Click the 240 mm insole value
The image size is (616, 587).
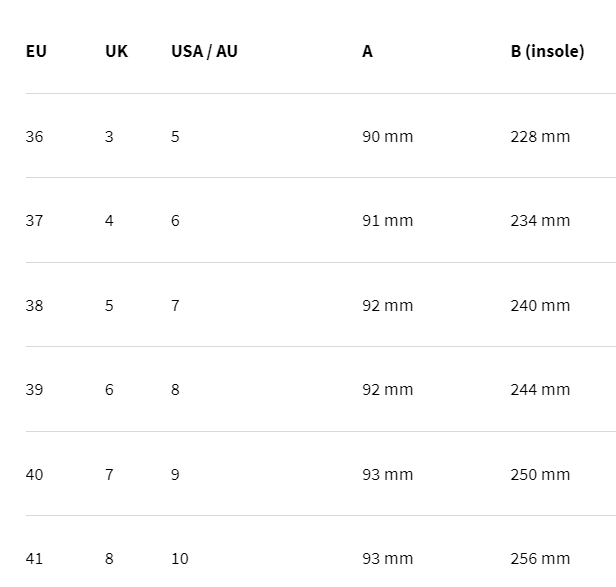point(540,306)
